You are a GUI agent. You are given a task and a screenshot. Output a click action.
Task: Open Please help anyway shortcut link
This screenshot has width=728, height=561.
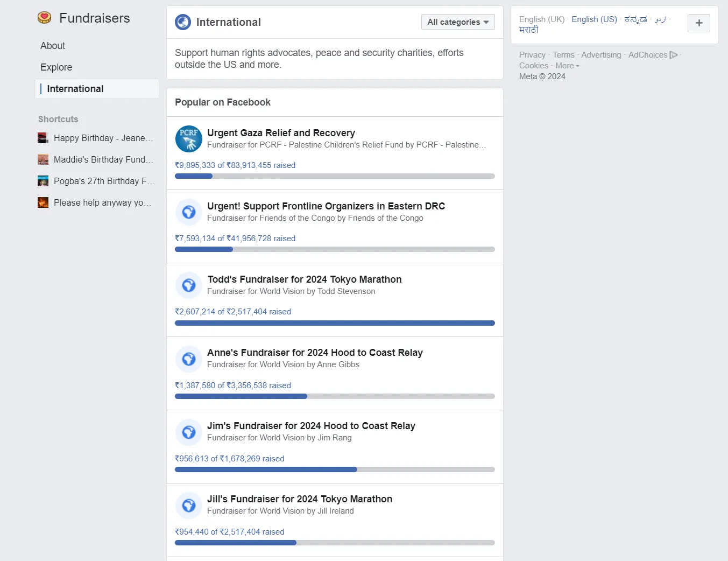pos(102,202)
